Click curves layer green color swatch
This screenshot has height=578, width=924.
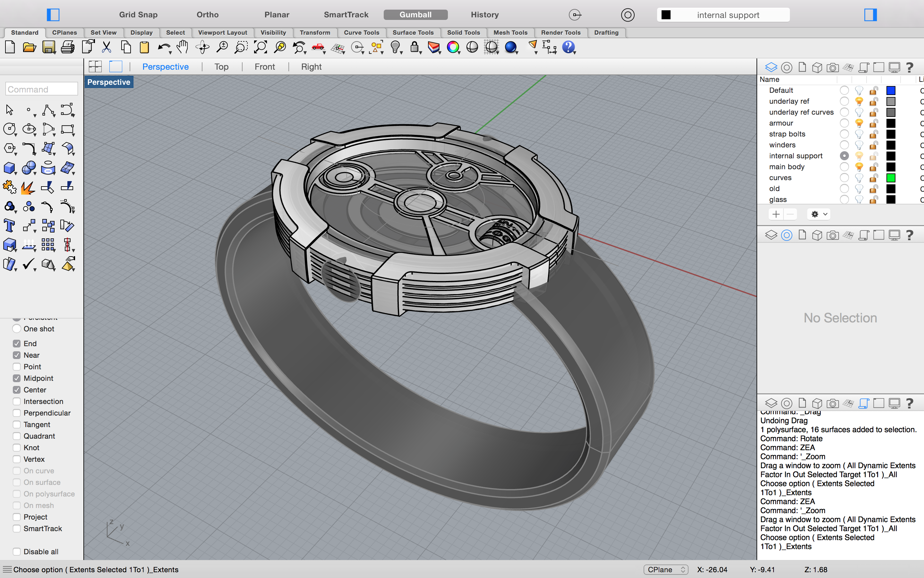(891, 178)
